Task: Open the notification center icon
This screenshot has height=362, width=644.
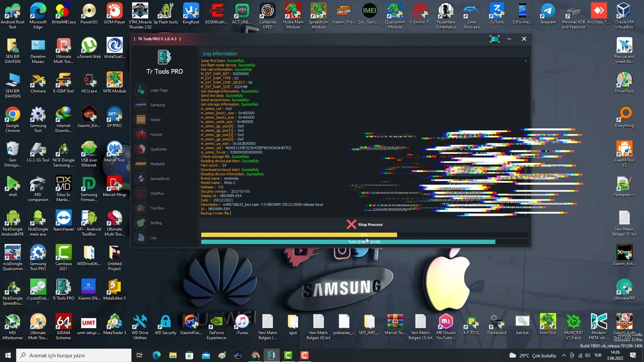Action: (x=633, y=355)
